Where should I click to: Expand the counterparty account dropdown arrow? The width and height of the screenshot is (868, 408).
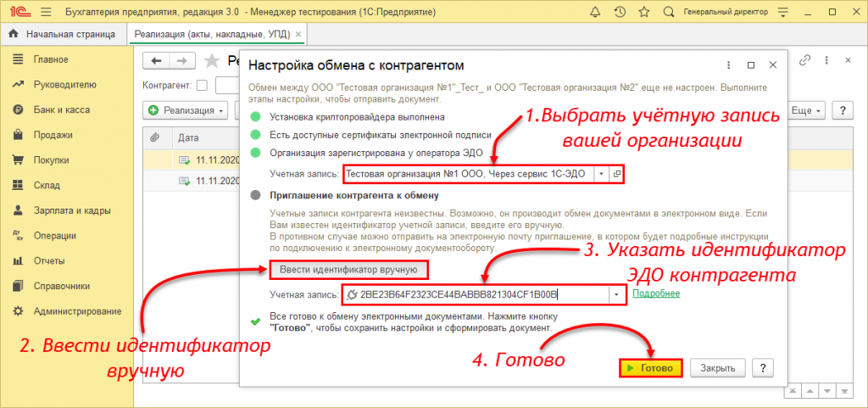click(x=617, y=294)
